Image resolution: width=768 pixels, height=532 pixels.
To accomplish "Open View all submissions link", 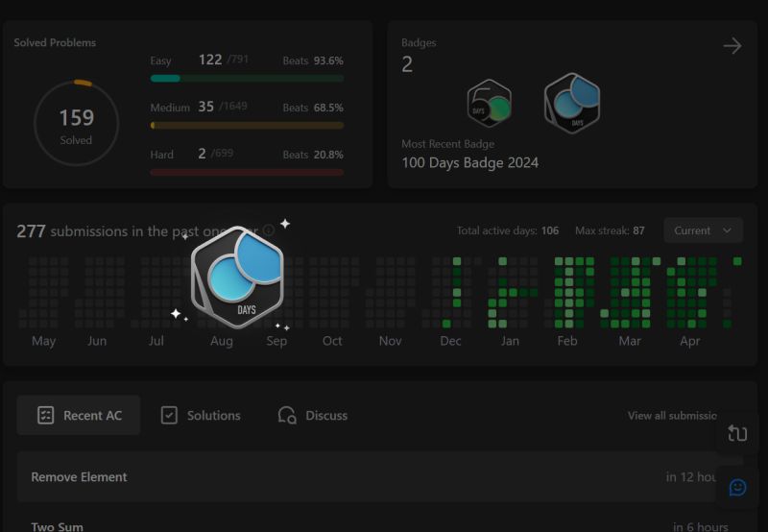I will pyautogui.click(x=672, y=416).
